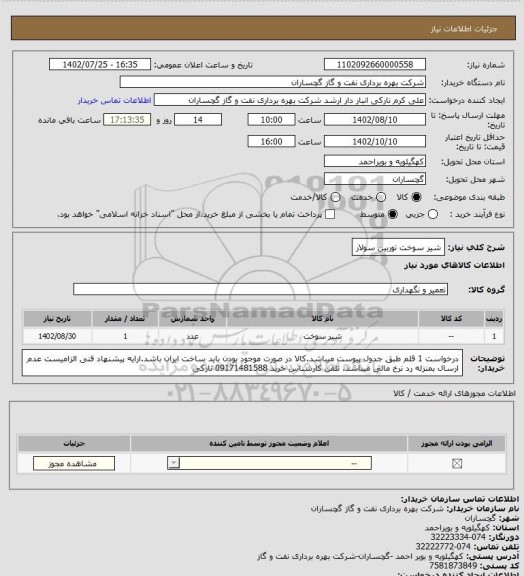Viewport: 524px width, 576px height.
Task: Open the اعلام وضعیت مجوز dropdown
Action: pos(269,463)
